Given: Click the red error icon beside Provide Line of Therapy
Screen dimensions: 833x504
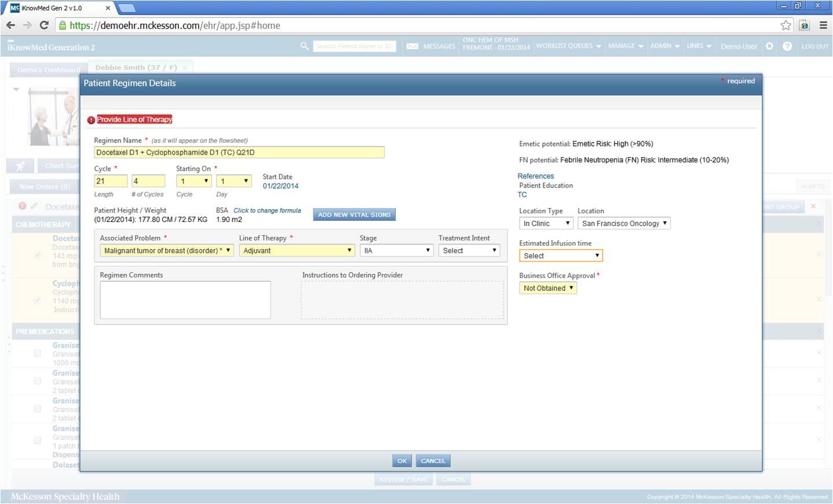Looking at the screenshot, I should (91, 120).
